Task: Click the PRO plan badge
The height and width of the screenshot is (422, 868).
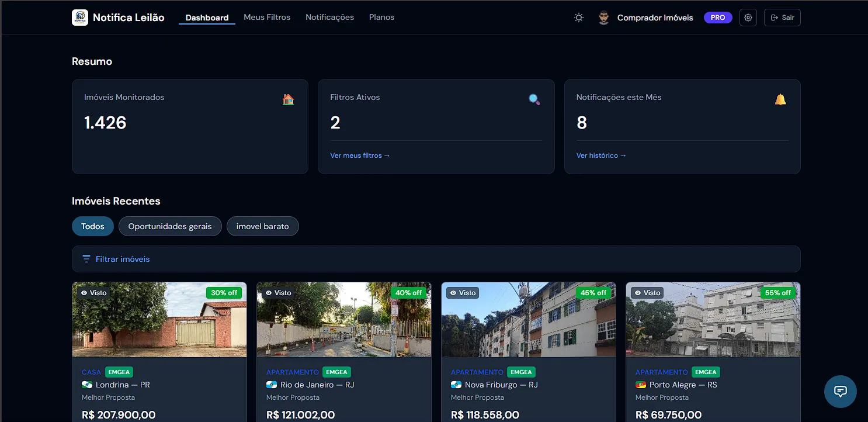Action: point(718,18)
